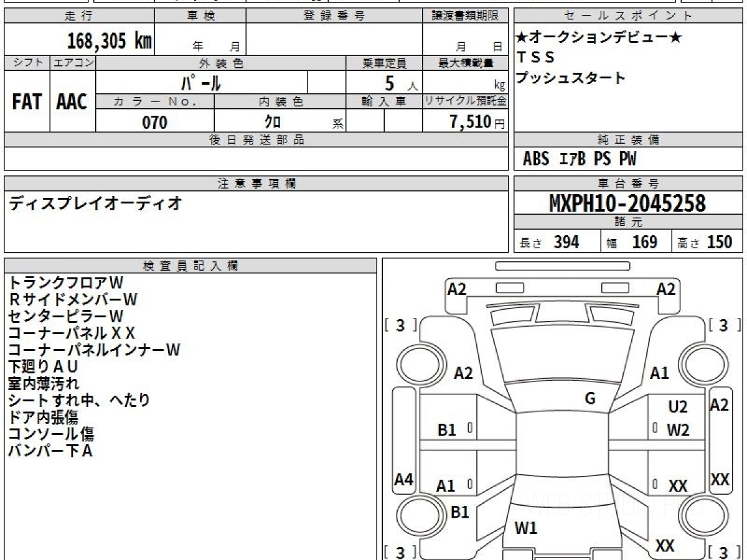Click the ディスプレイオーディオ note
747x560 pixels.
click(95, 203)
